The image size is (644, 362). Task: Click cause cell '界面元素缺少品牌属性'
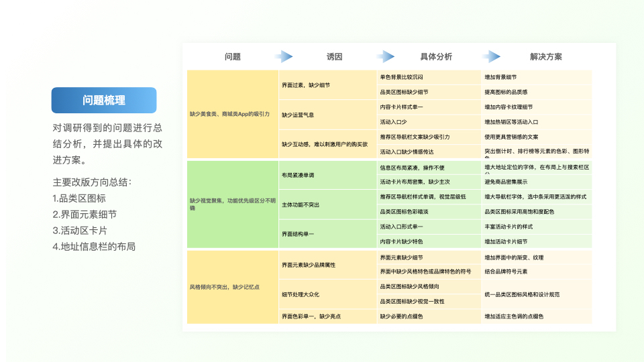click(328, 265)
